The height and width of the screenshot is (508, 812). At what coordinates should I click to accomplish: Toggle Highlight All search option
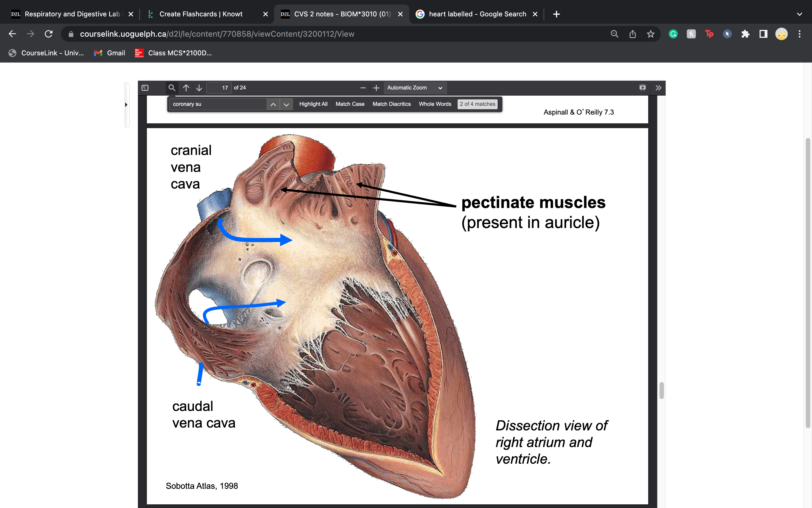(x=313, y=104)
